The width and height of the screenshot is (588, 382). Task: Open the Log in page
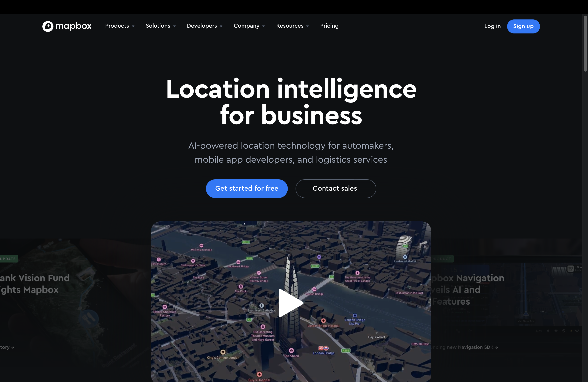(492, 26)
